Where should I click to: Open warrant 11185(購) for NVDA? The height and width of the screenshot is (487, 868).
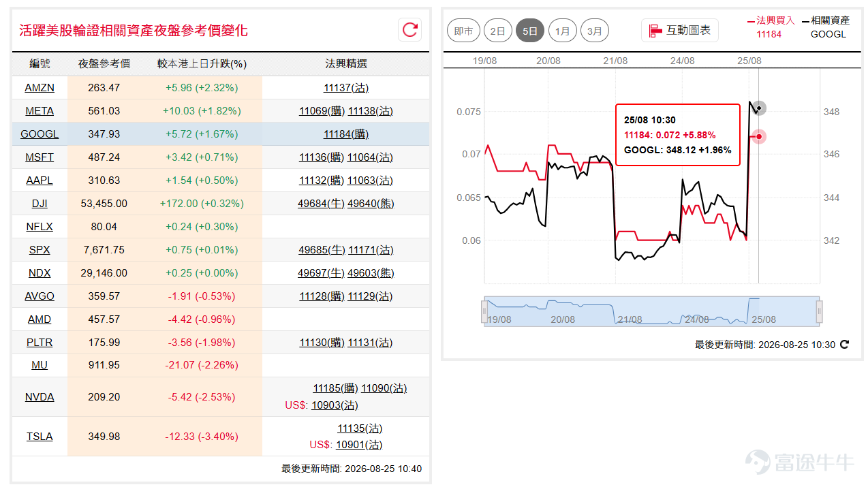click(x=336, y=388)
